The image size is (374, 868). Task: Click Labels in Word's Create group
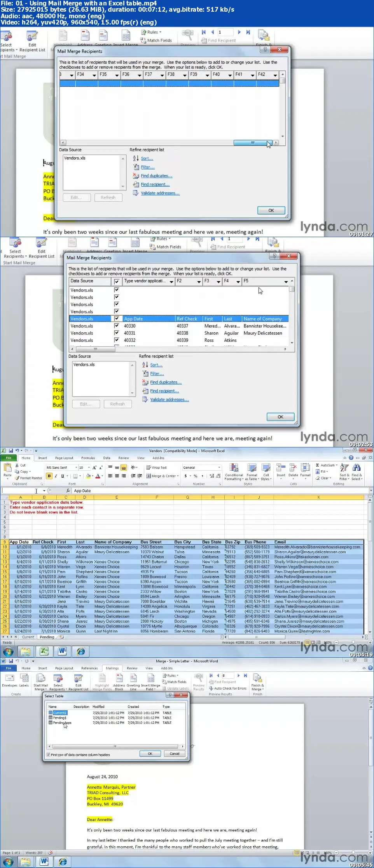pyautogui.click(x=24, y=680)
